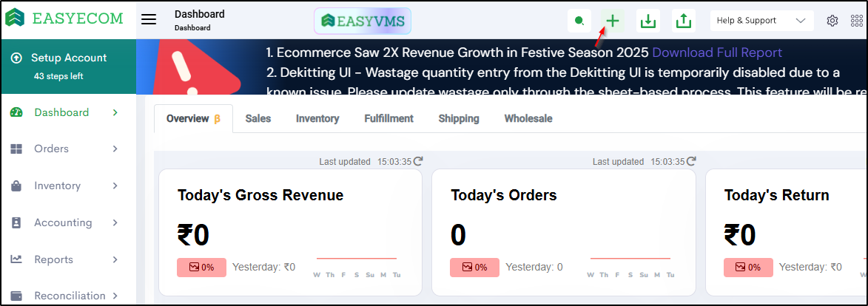
Task: Open the EasyVMS logo button
Action: [363, 21]
